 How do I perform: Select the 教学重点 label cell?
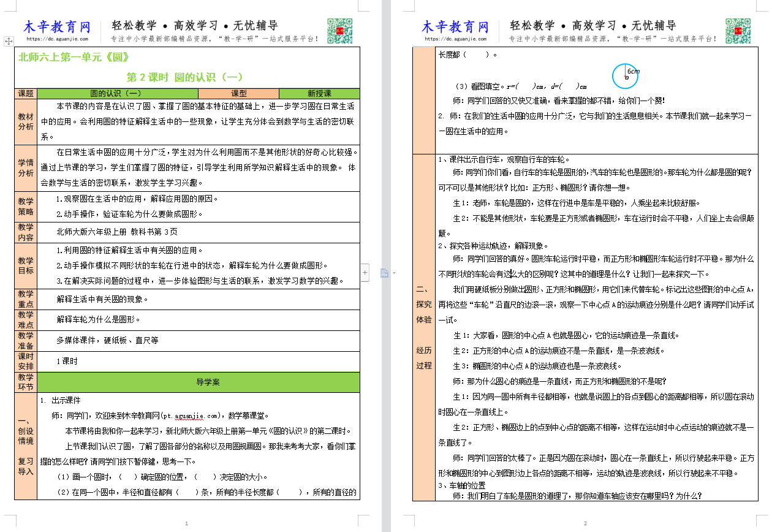26,300
